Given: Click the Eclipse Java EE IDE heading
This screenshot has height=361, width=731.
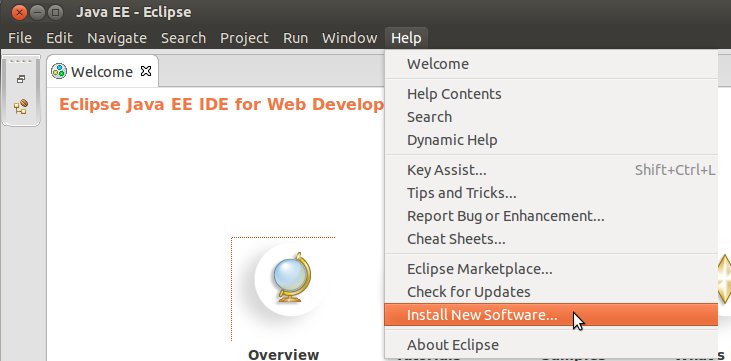Looking at the screenshot, I should point(221,104).
